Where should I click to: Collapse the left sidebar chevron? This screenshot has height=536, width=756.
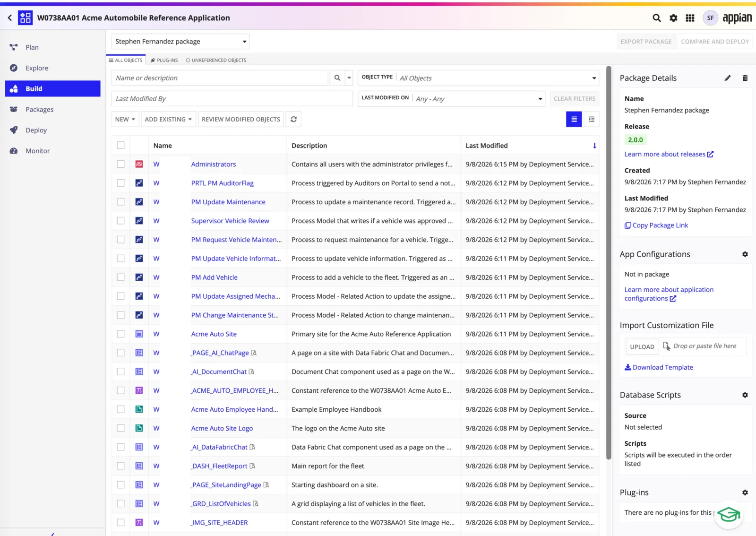(52, 534)
